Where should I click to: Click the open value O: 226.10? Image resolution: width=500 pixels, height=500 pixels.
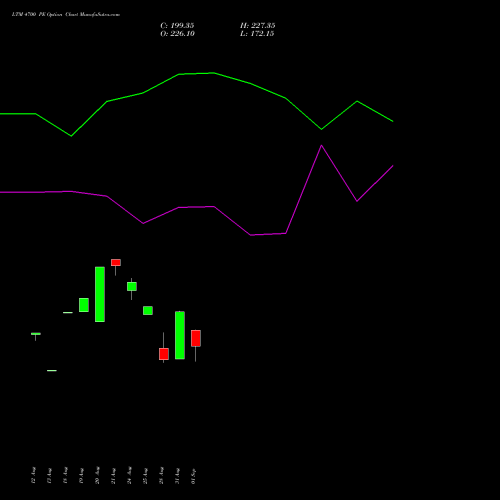point(177,34)
